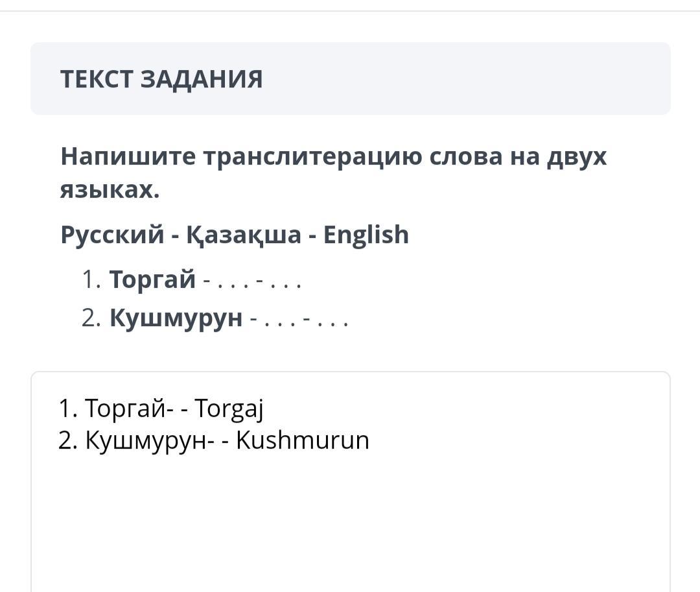Click the number 1 in the answer area
This screenshot has width=700, height=592.
pyautogui.click(x=65, y=408)
